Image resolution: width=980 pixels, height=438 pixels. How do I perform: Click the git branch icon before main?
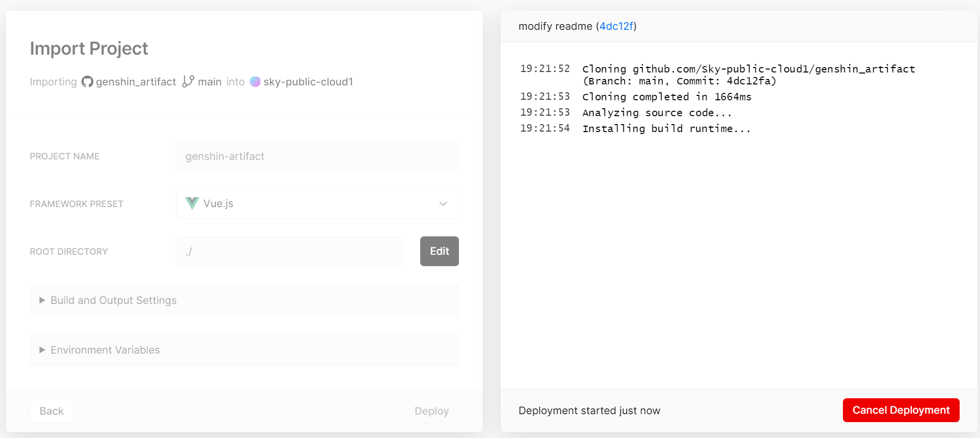pyautogui.click(x=188, y=81)
